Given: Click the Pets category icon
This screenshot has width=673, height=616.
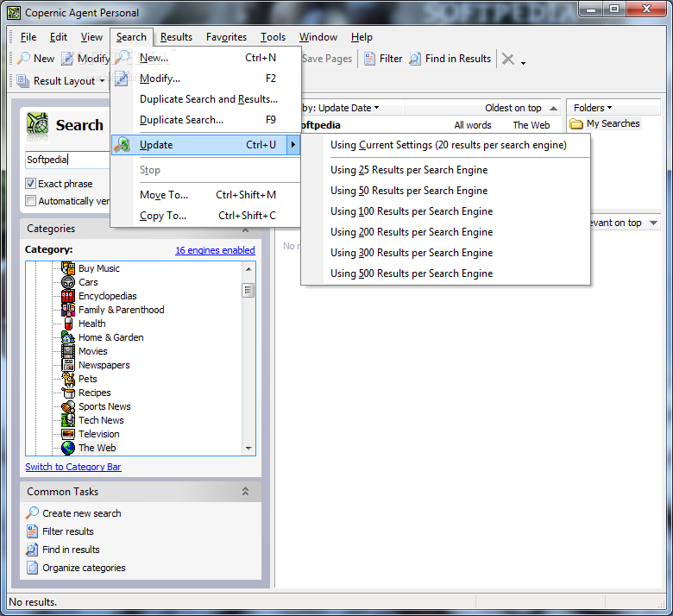Looking at the screenshot, I should point(68,379).
